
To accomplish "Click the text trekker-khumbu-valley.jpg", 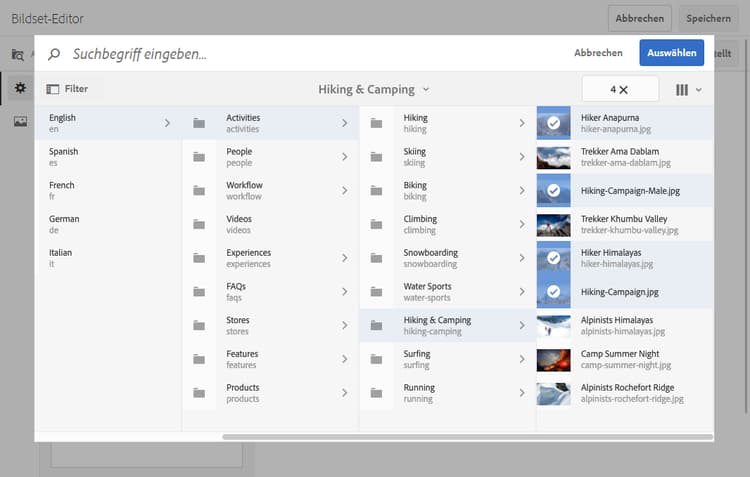I will (629, 230).
